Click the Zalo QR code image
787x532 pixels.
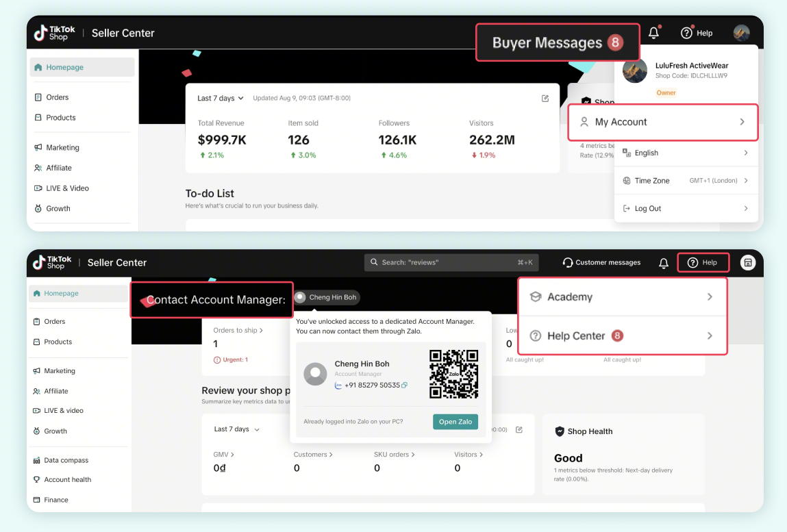tap(453, 374)
